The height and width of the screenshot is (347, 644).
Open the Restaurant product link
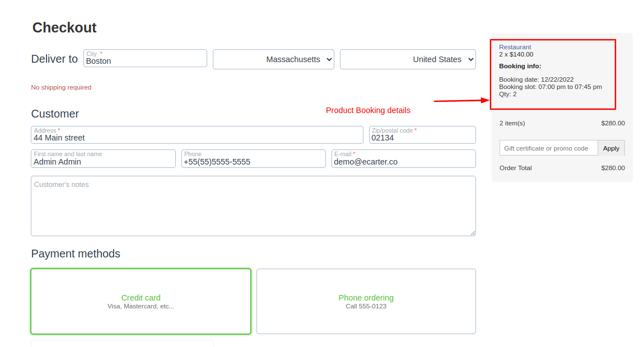515,47
